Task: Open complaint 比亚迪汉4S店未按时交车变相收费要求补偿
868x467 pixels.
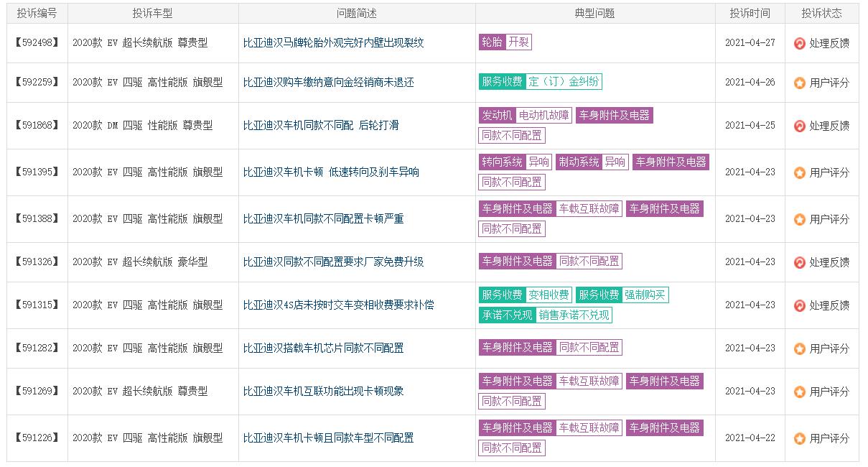Action: click(338, 305)
